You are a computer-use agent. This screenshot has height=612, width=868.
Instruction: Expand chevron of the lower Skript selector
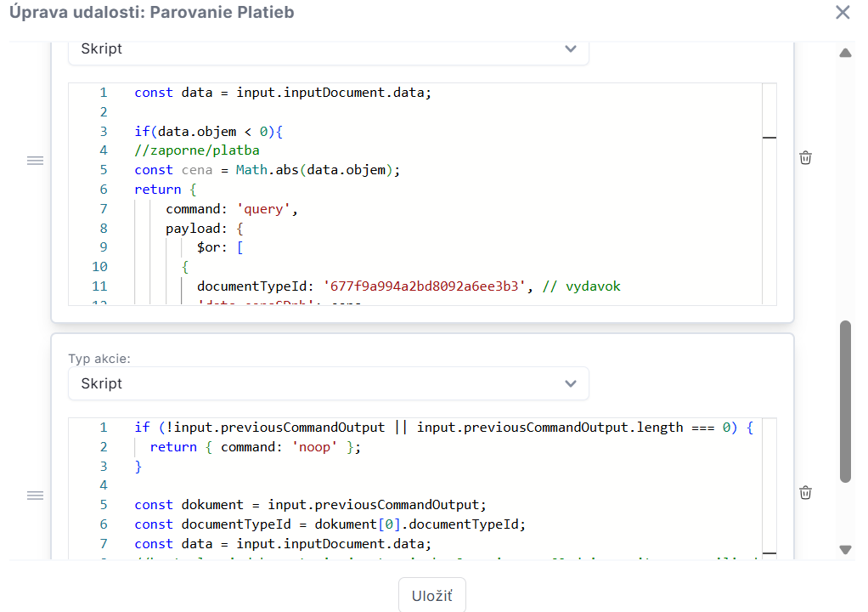(x=571, y=383)
